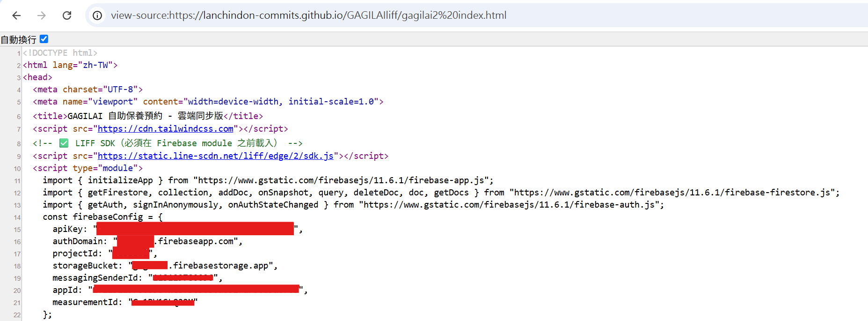868x321 pixels.
Task: Click the appId property line
Action: point(180,290)
